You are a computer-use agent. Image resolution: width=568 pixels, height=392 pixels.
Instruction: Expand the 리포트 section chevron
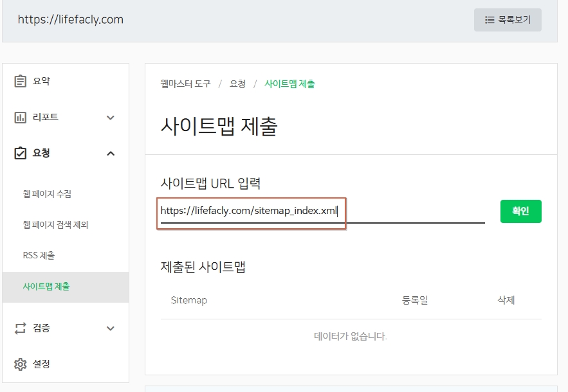coord(110,118)
